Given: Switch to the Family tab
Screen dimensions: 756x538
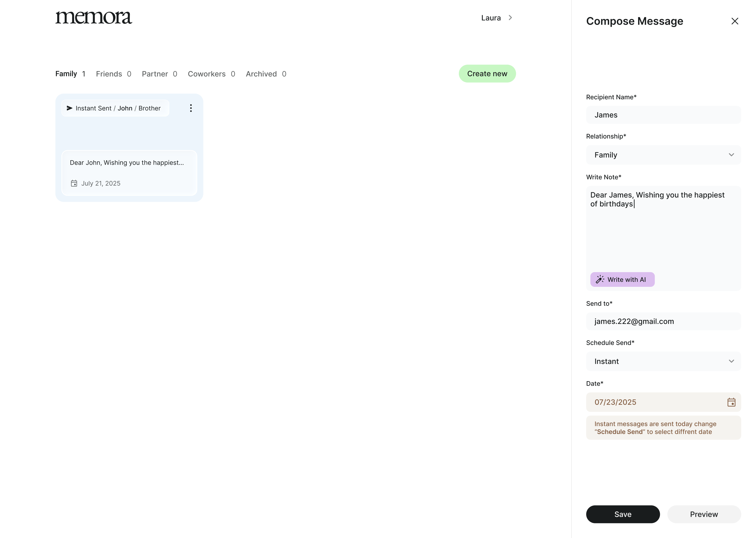Looking at the screenshot, I should click(x=70, y=74).
